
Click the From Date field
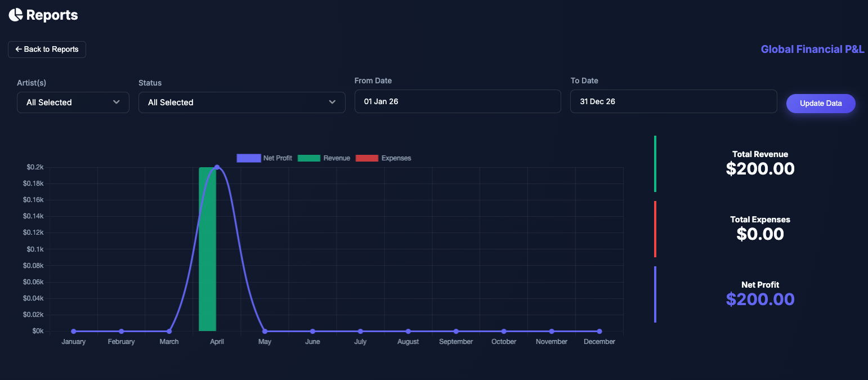coord(458,101)
